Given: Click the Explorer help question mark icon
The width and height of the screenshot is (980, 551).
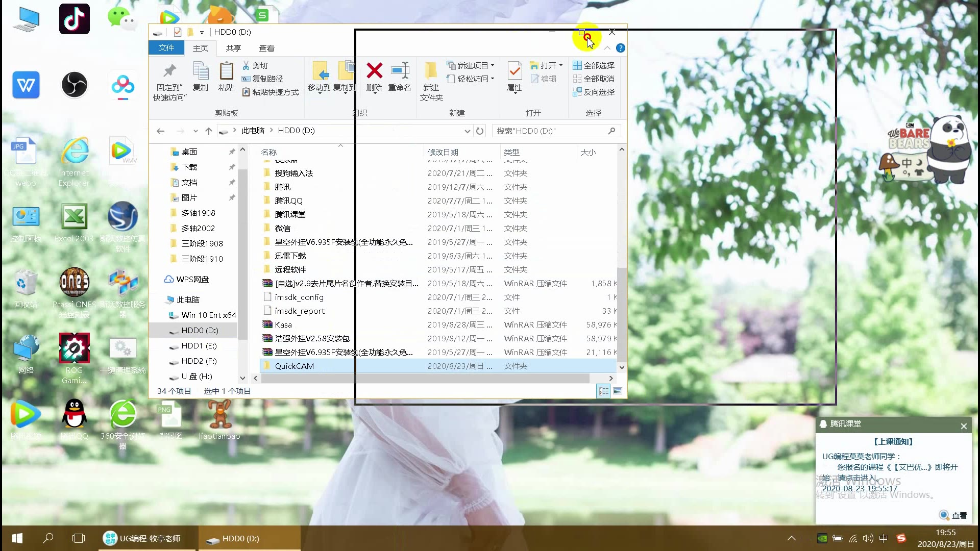Looking at the screenshot, I should (x=621, y=48).
